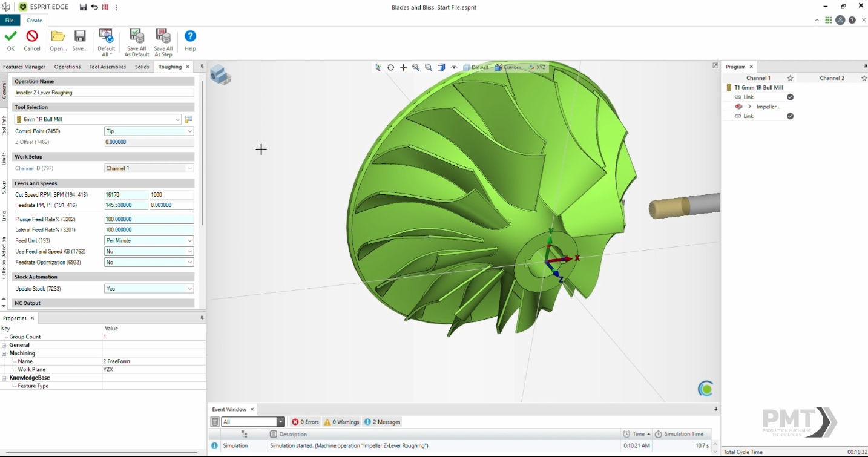Switch to the Operations tab

point(67,67)
